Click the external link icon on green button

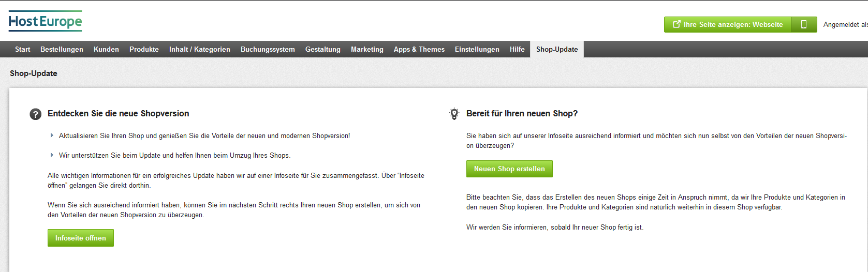pyautogui.click(x=676, y=24)
